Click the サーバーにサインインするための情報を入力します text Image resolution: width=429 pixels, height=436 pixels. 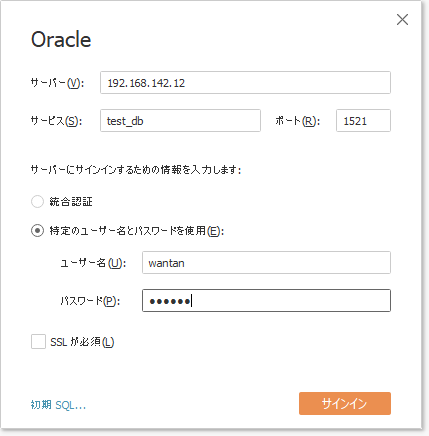[x=136, y=170]
